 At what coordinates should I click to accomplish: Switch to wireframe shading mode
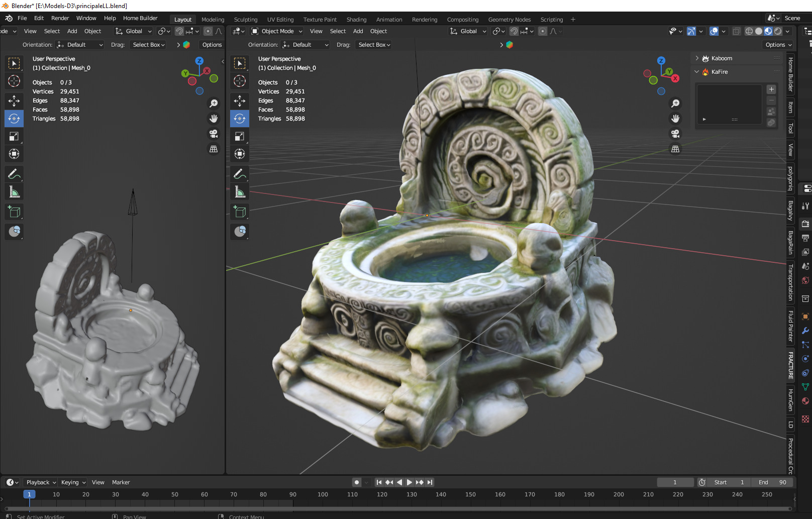point(749,31)
